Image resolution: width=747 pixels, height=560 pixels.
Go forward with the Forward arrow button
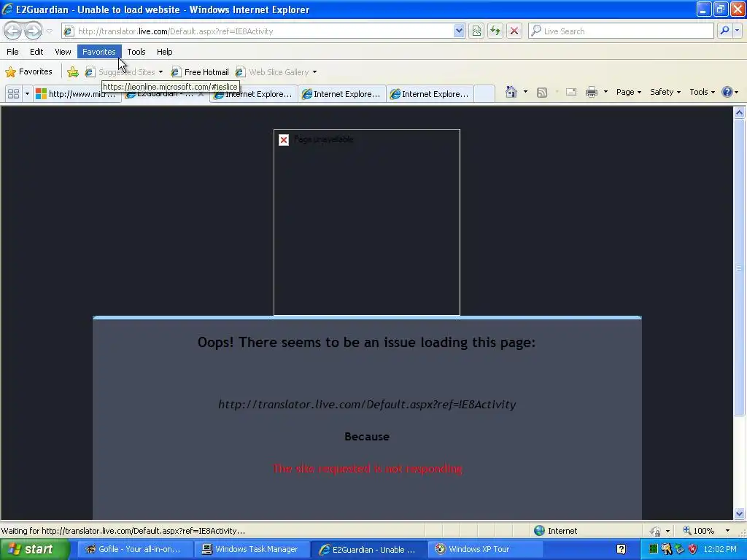click(33, 31)
